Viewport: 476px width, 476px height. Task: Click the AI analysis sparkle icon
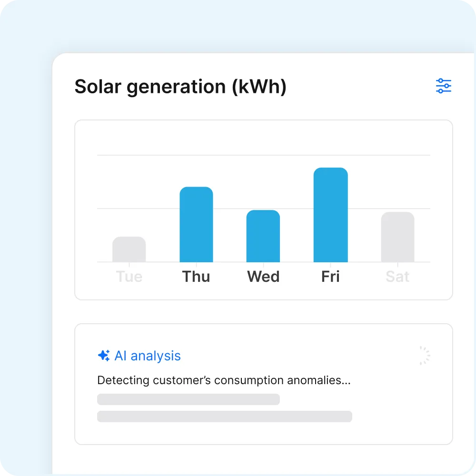click(x=103, y=356)
